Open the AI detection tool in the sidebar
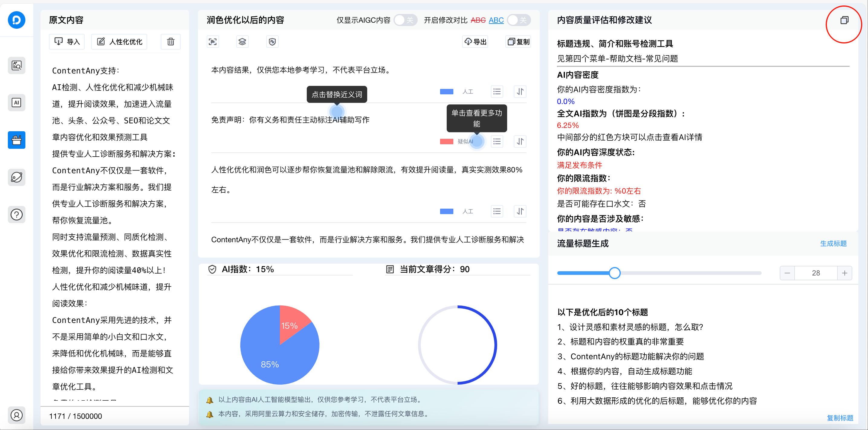This screenshot has height=430, width=868. pyautogui.click(x=17, y=103)
